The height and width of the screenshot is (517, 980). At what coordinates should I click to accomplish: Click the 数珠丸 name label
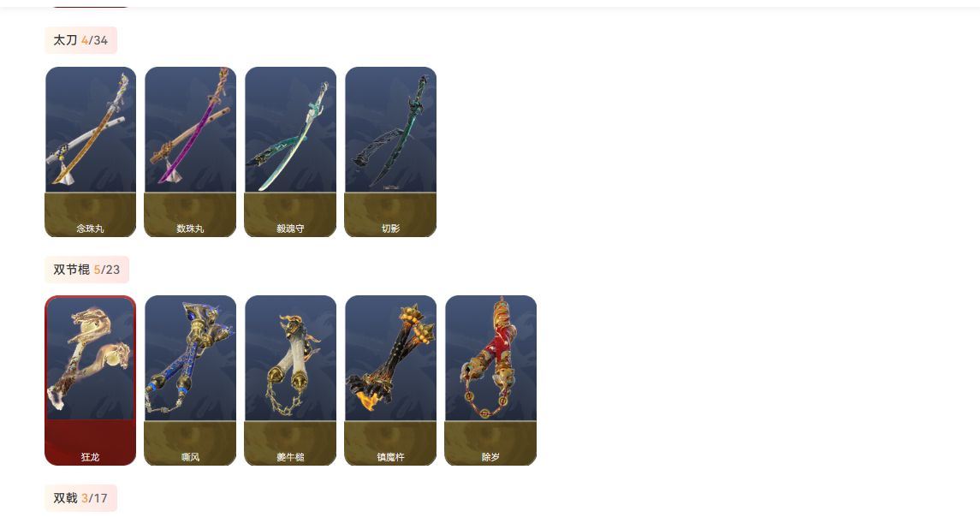tap(191, 229)
